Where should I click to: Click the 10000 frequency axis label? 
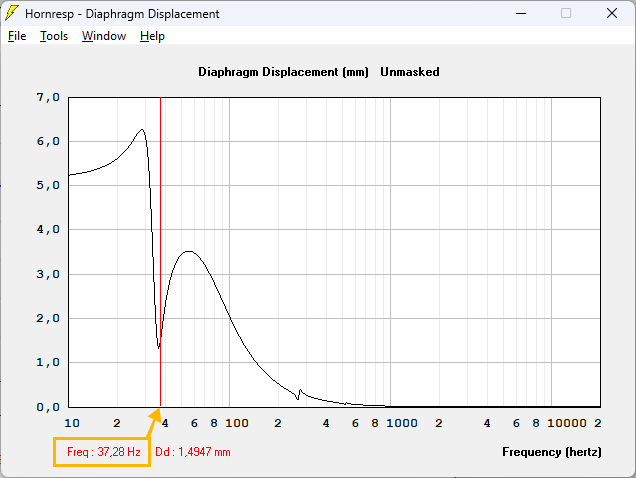pos(567,423)
